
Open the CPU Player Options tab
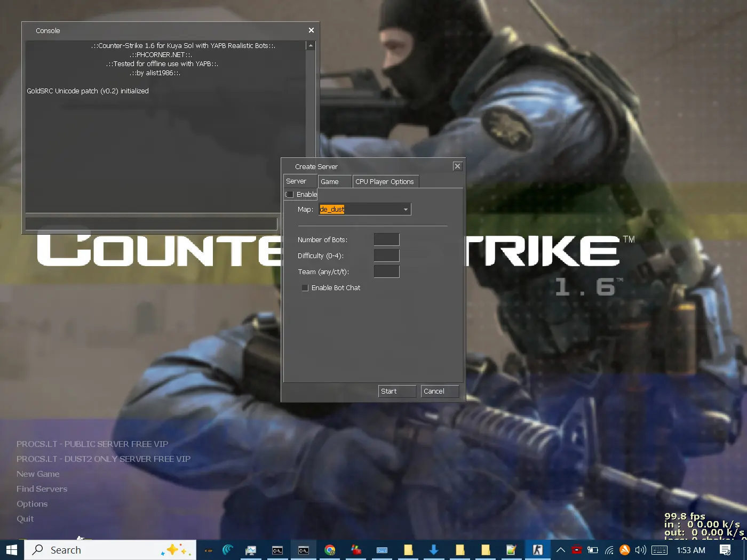click(x=386, y=181)
